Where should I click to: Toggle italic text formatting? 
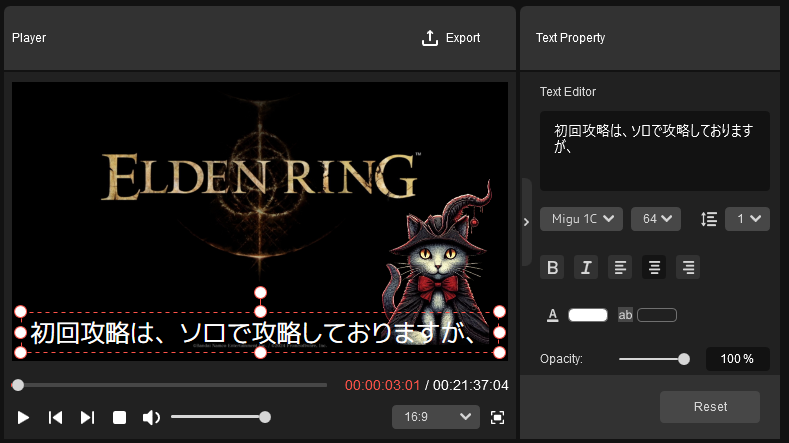586,267
